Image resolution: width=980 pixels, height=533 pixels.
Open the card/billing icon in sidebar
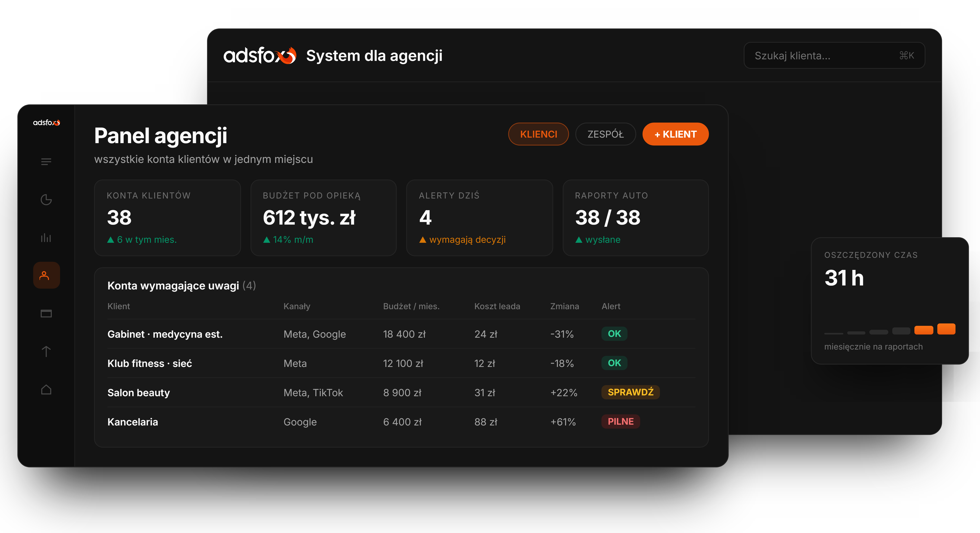tap(46, 314)
